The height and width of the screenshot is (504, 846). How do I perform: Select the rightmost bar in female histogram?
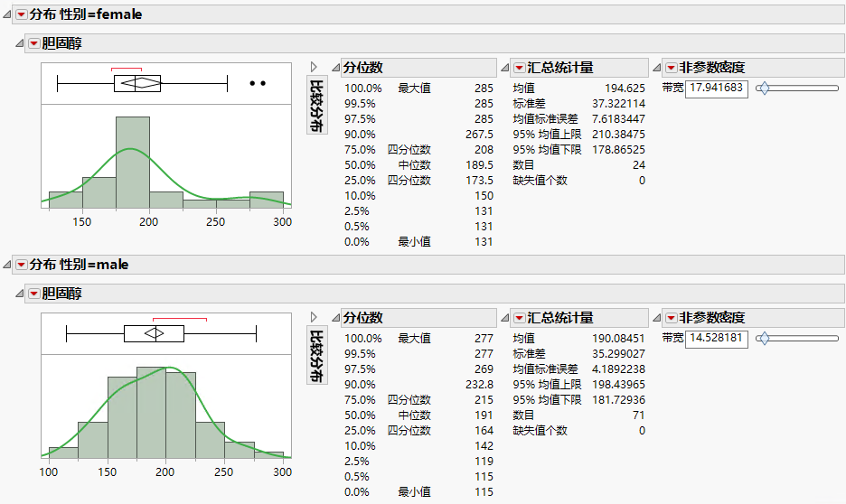(267, 200)
